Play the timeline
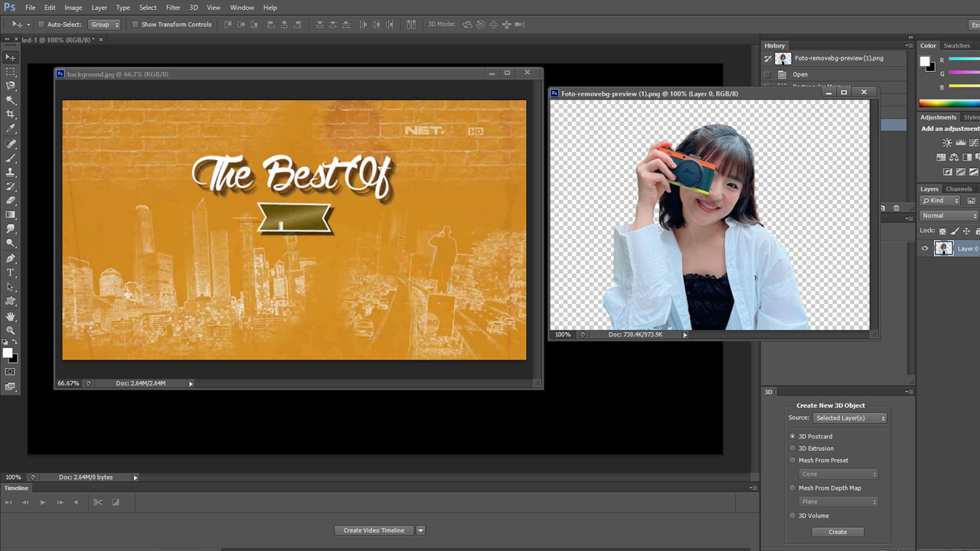 [43, 502]
